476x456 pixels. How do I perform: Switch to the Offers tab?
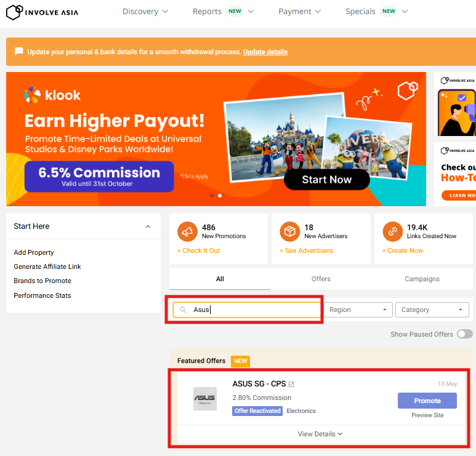click(x=321, y=279)
